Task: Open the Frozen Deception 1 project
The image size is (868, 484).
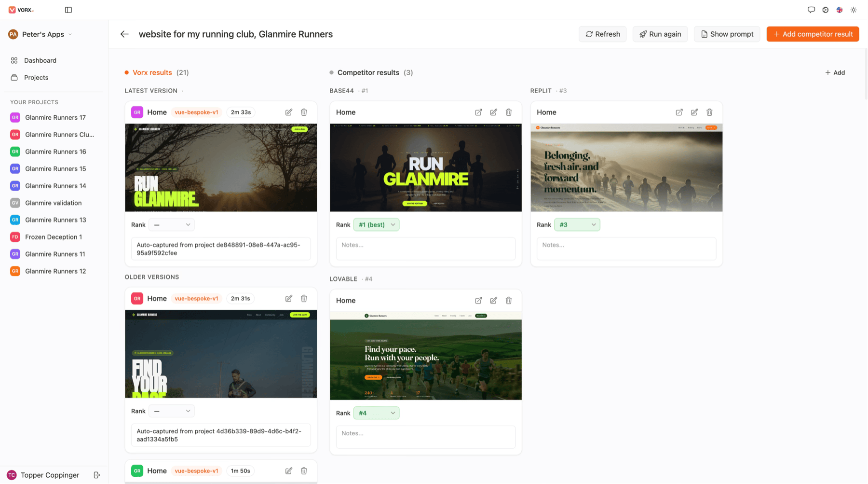Action: tap(54, 237)
